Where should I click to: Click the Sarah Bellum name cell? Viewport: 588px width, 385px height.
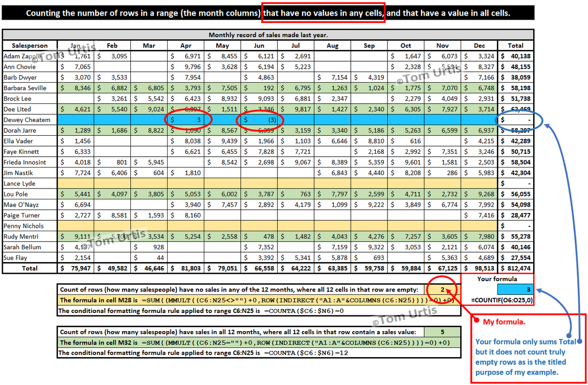pos(30,247)
